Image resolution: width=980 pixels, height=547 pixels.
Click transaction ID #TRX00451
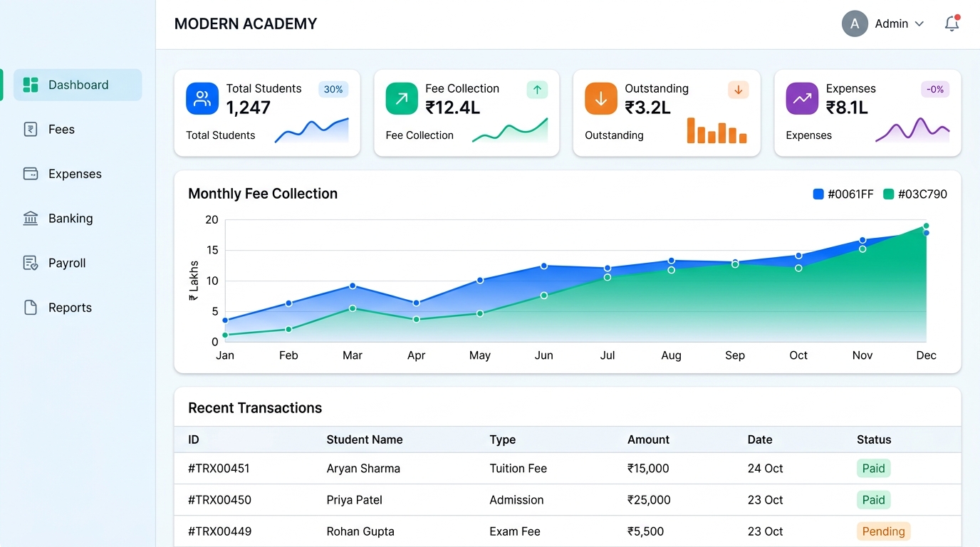click(x=219, y=469)
